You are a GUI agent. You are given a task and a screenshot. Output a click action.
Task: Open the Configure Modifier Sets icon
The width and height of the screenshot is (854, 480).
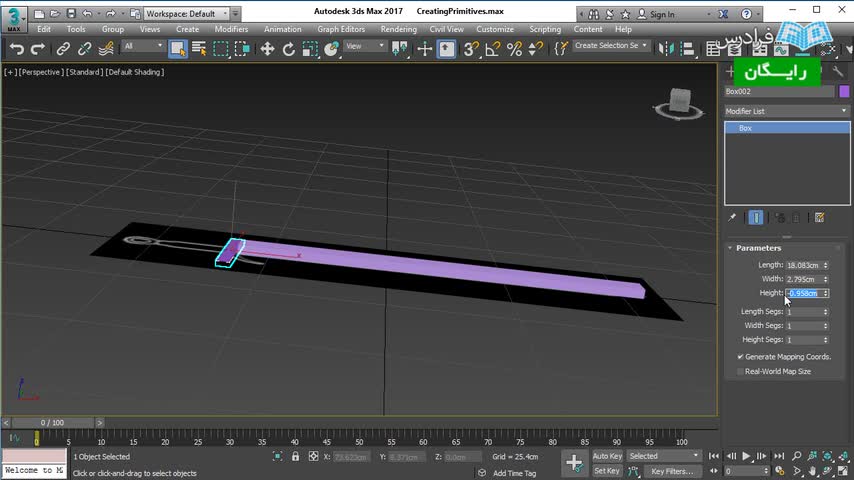819,217
